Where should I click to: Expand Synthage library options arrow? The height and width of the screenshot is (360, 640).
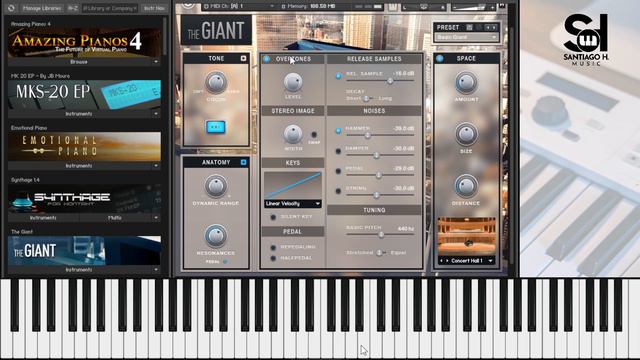(x=156, y=218)
